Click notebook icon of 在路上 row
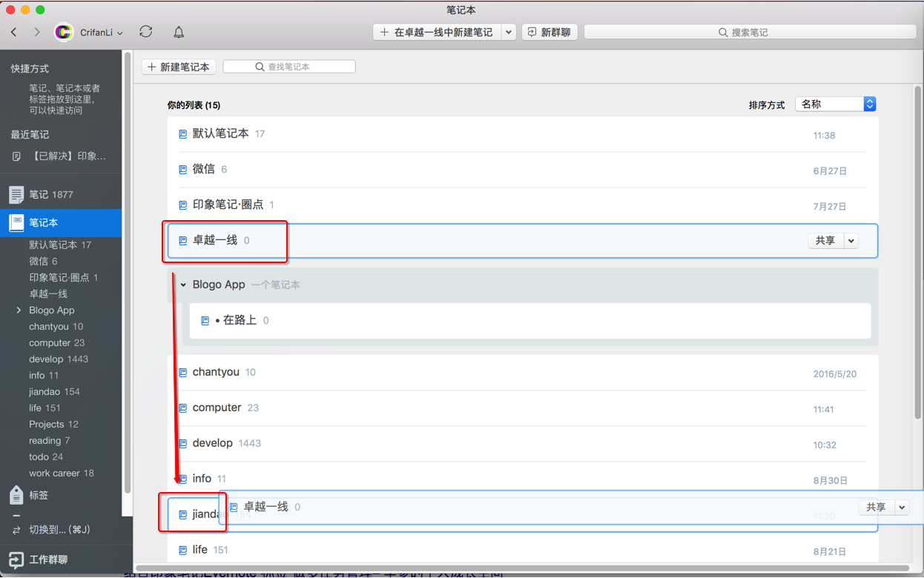Viewport: 924px width, 578px height. (205, 321)
